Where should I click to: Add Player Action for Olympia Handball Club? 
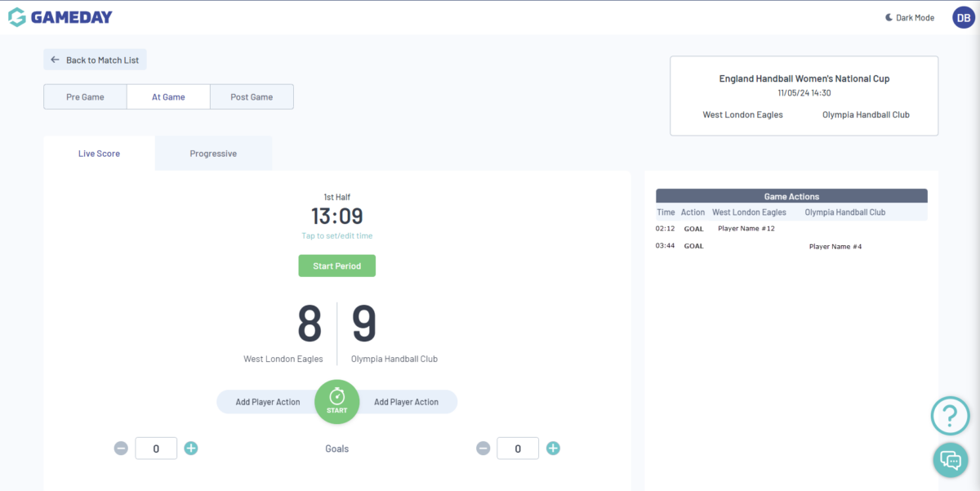pyautogui.click(x=407, y=402)
